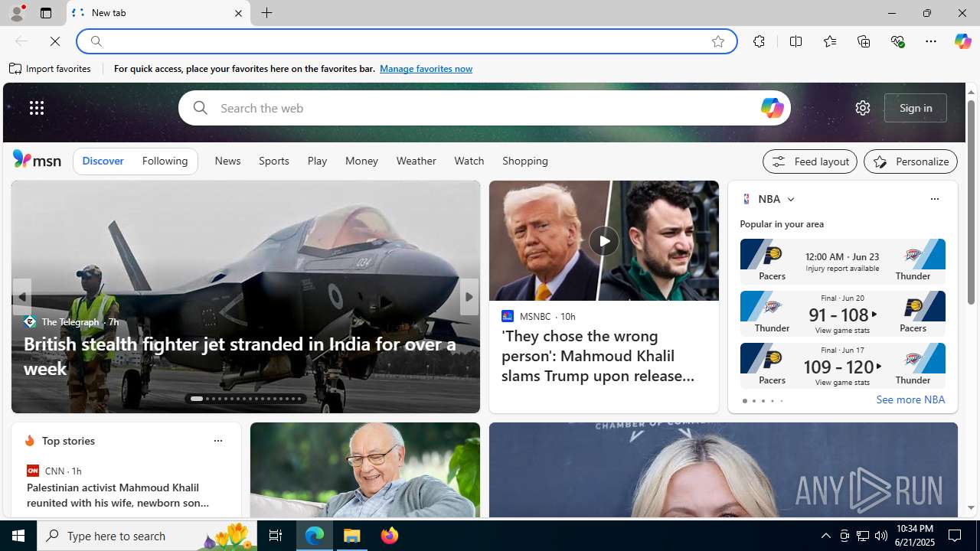Open Tab actions menu

[45, 13]
